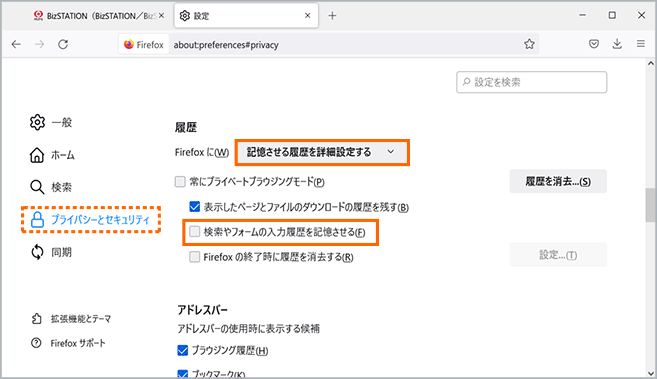Viewport: 657px width, 379px height.
Task: Open the 一般 settings category
Action: (51, 122)
